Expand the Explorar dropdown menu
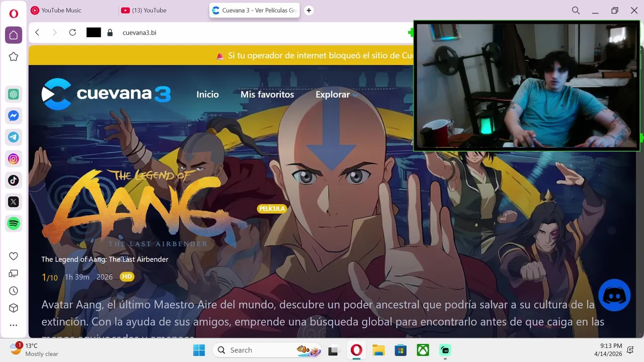Viewport: 644px width, 362px height. pyautogui.click(x=337, y=94)
